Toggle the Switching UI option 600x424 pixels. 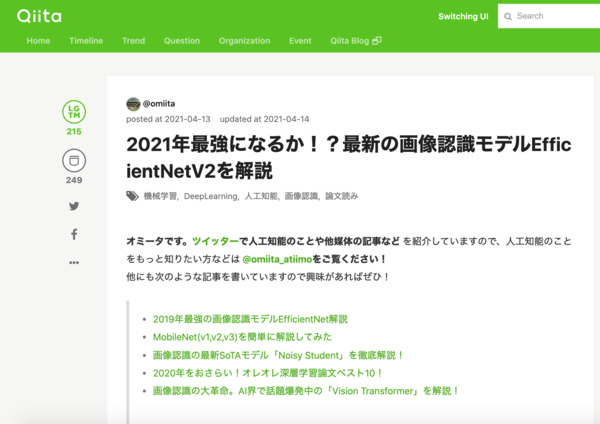pos(464,16)
